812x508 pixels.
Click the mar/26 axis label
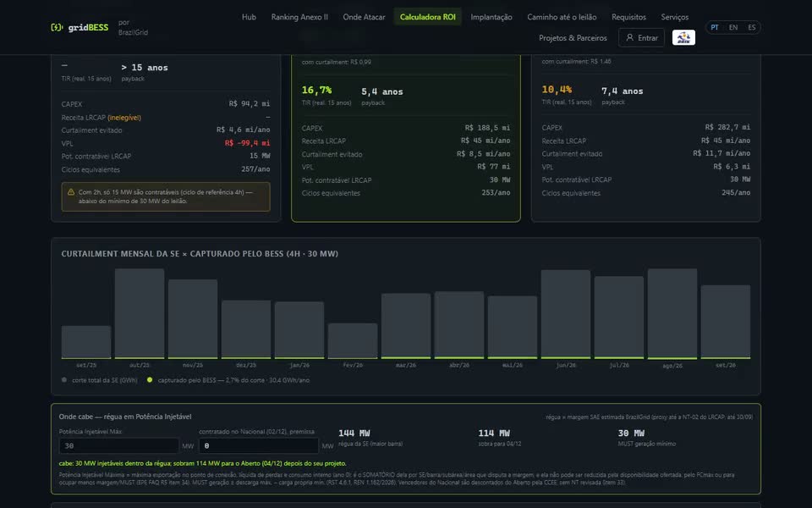click(x=405, y=365)
